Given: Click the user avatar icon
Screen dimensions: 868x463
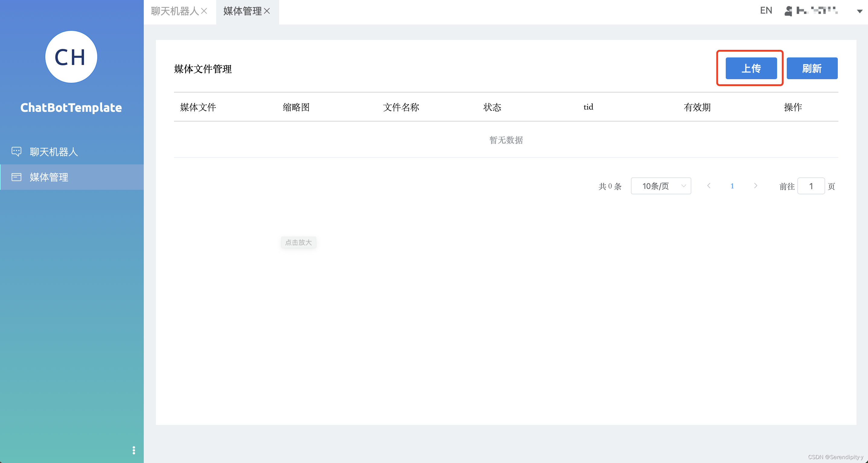Looking at the screenshot, I should coord(788,11).
